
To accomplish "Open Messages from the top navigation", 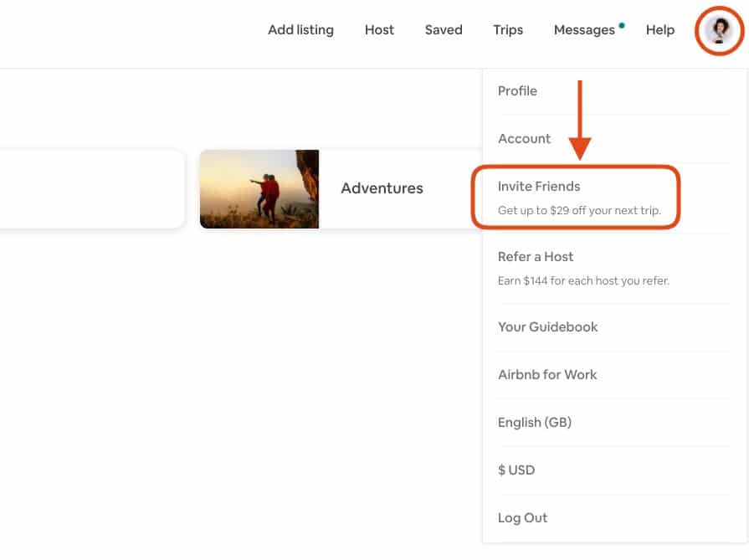I will tap(586, 30).
